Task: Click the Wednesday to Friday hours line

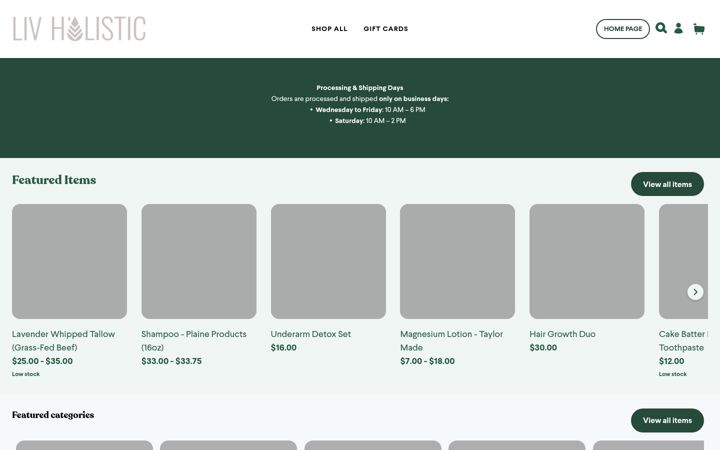Action: [x=370, y=110]
